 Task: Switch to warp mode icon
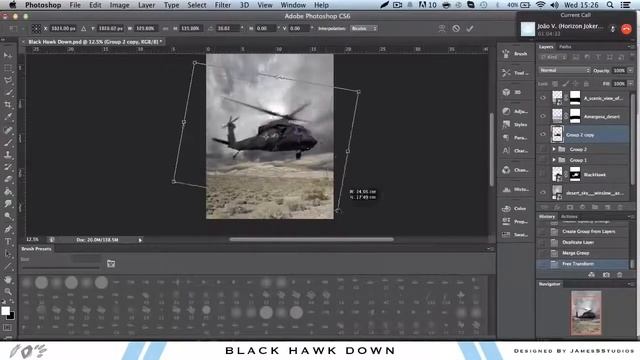point(442,28)
